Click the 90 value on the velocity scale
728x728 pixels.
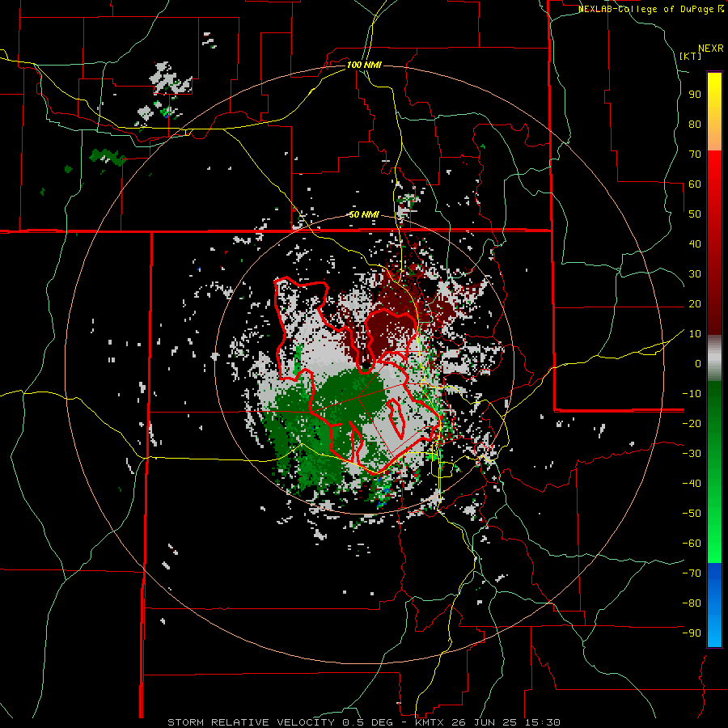click(x=695, y=95)
